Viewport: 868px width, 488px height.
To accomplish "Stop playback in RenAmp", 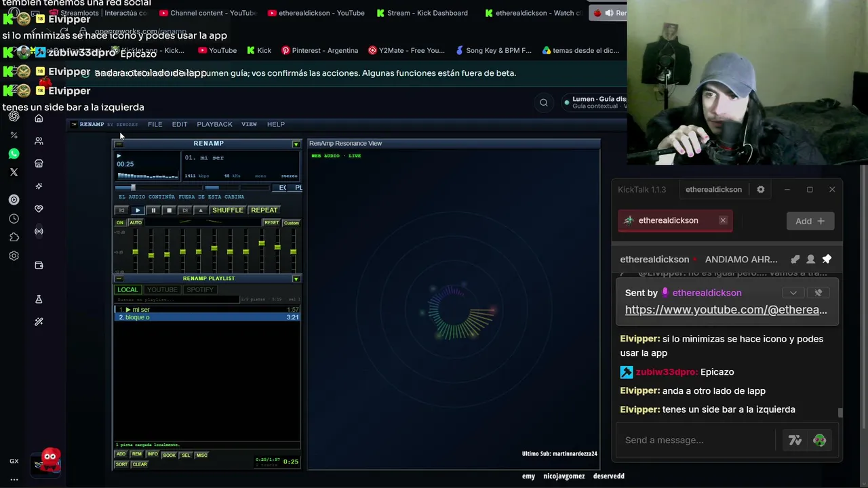I will (x=169, y=210).
